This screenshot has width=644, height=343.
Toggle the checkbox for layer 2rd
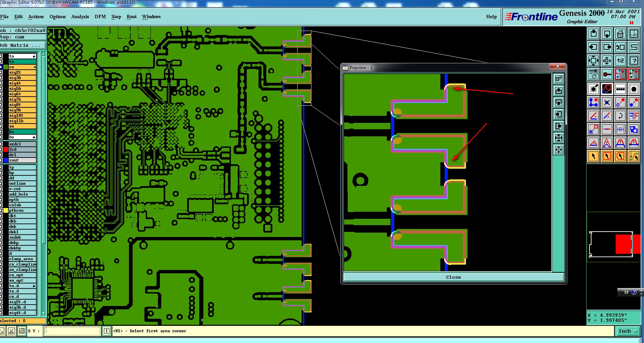1,149
